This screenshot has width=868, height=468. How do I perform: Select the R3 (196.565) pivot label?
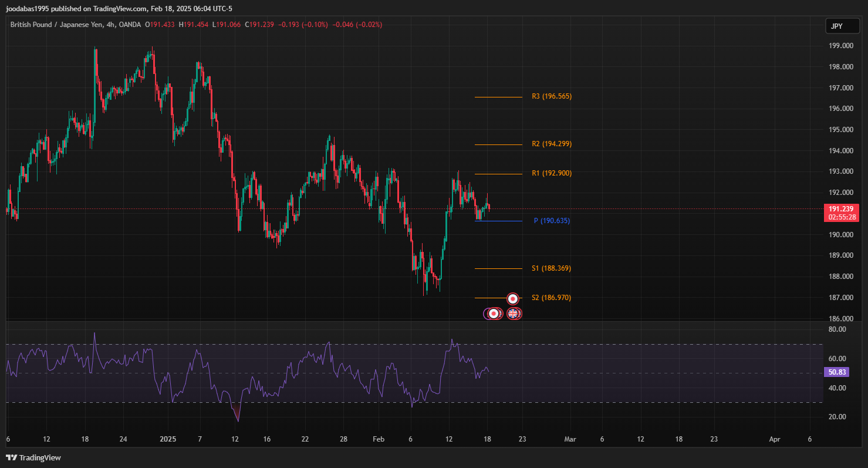point(551,96)
